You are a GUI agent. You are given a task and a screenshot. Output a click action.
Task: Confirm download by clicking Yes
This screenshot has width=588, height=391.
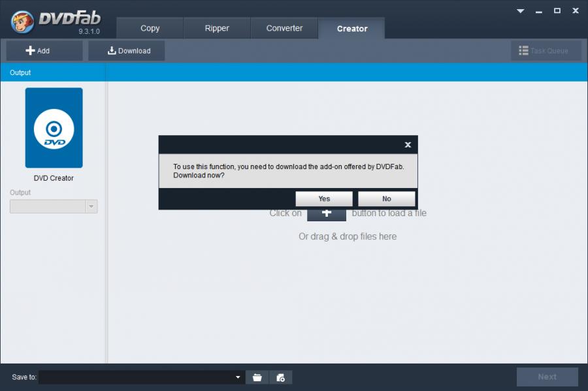tap(324, 199)
